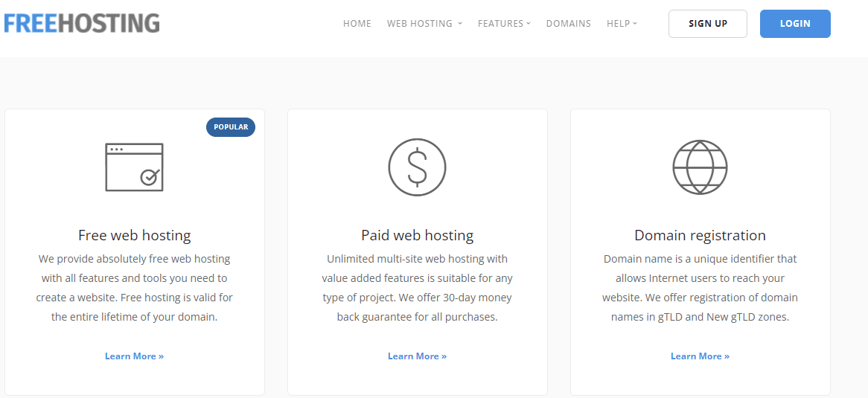Screen dimensions: 868x398
Task: Open the WEB HOSTING dropdown menu
Action: 424,24
